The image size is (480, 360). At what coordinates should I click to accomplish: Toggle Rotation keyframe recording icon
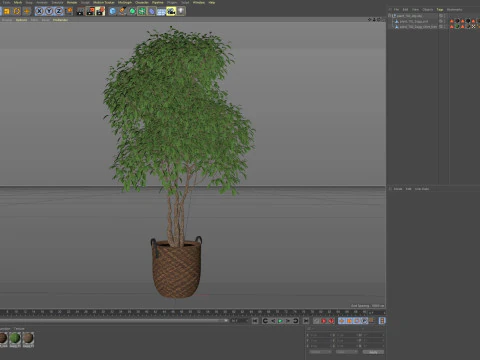point(357,321)
